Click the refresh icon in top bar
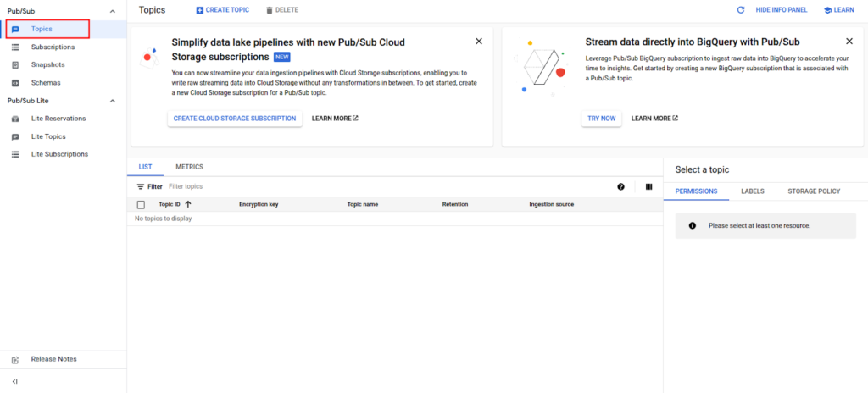 pyautogui.click(x=741, y=10)
